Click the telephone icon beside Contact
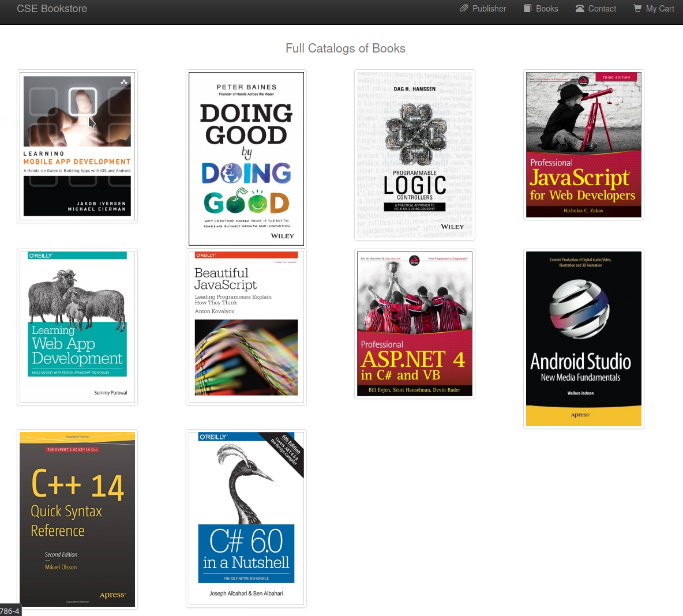The image size is (683, 616). pyautogui.click(x=580, y=9)
